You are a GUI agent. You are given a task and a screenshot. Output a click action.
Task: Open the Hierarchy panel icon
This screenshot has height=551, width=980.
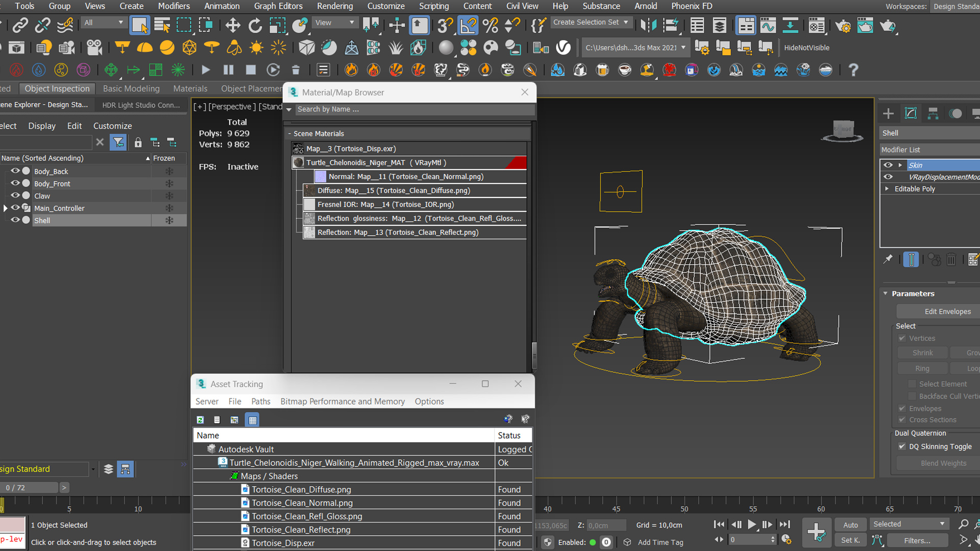[x=933, y=113]
